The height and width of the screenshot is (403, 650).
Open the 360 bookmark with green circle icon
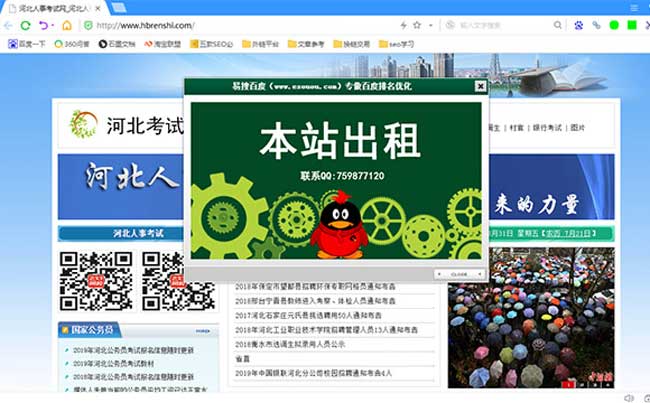pyautogui.click(x=72, y=44)
